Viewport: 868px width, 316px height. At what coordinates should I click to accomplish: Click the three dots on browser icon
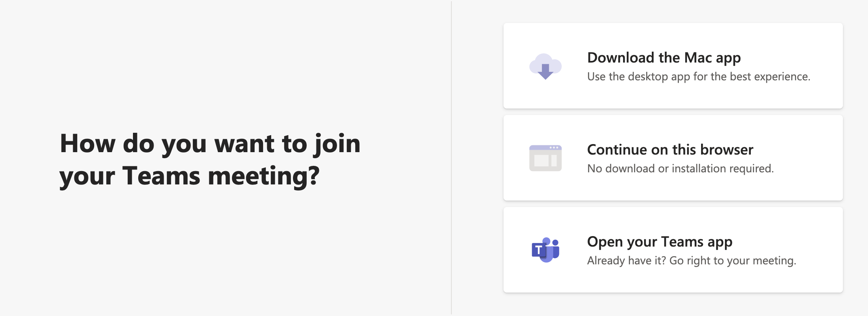pyautogui.click(x=554, y=148)
